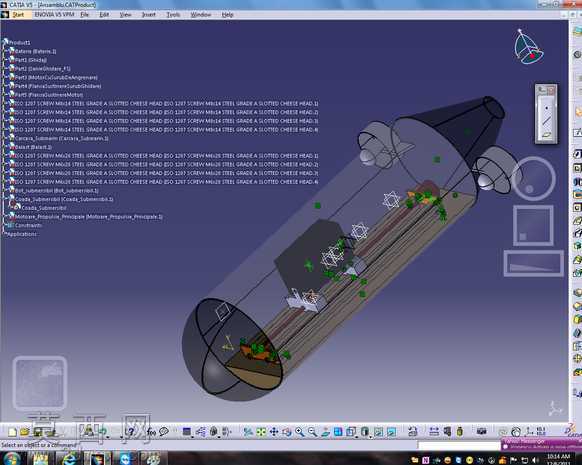Click the Isometric View cube icon
The image size is (582, 465).
click(351, 432)
